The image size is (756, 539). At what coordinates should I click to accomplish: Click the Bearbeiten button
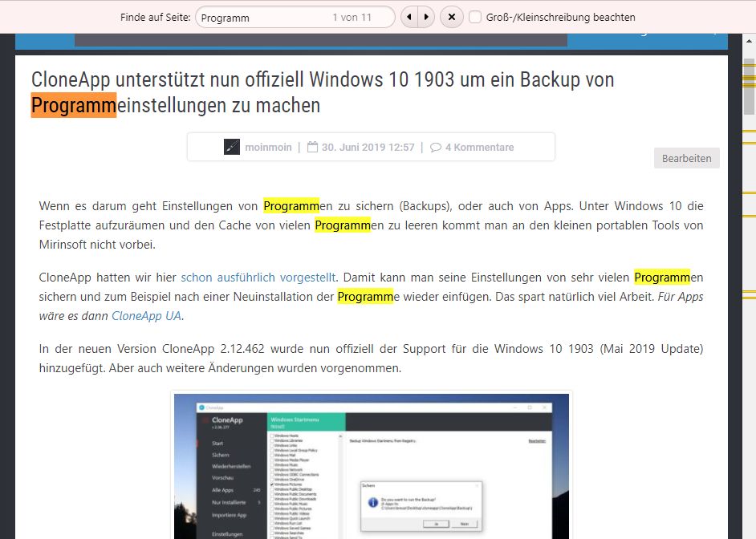coord(686,159)
